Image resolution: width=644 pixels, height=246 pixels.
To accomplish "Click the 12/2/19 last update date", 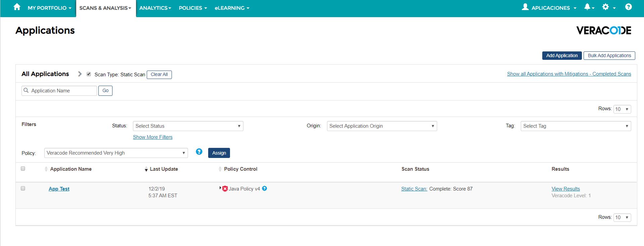I will 156,189.
